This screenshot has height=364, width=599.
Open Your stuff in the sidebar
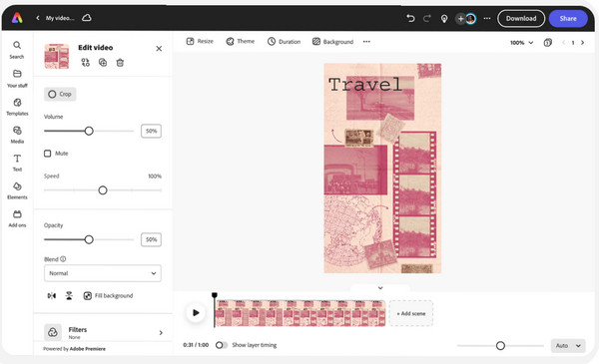tap(17, 79)
